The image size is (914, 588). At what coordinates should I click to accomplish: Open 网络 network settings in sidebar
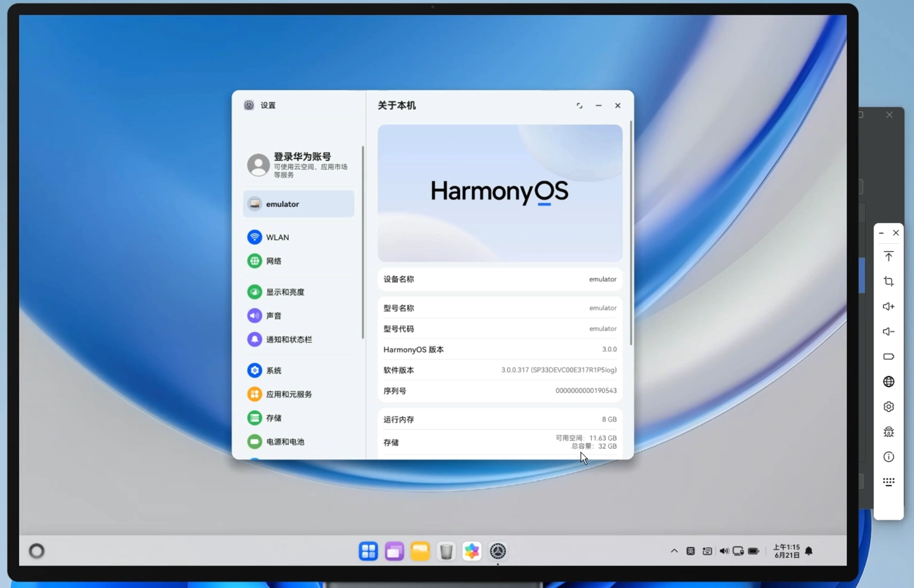[299, 261]
